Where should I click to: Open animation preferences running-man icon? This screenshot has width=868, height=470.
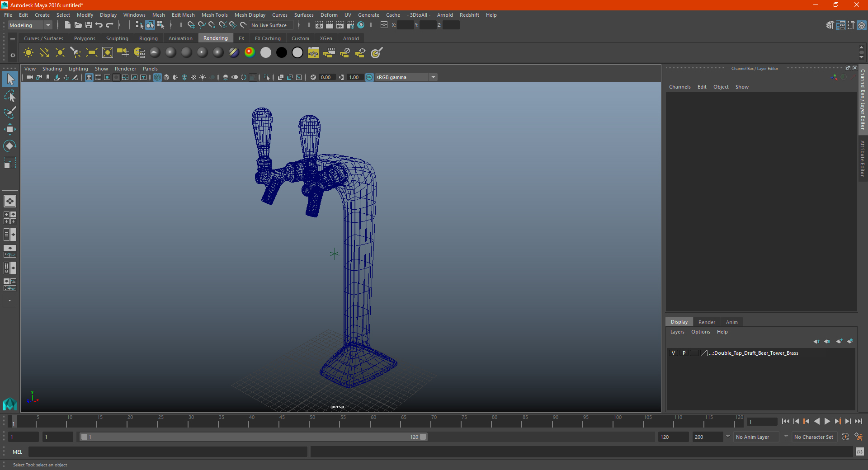(x=859, y=437)
